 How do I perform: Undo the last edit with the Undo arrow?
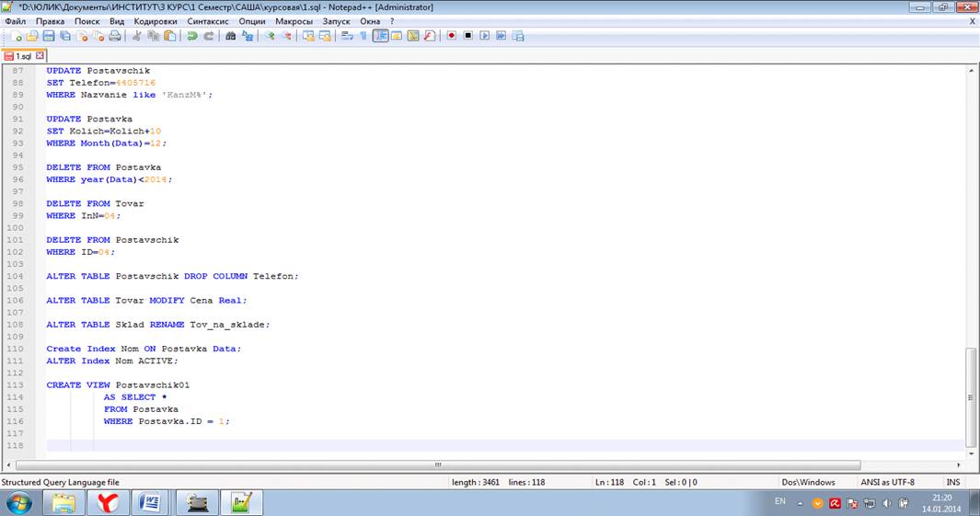tap(192, 36)
